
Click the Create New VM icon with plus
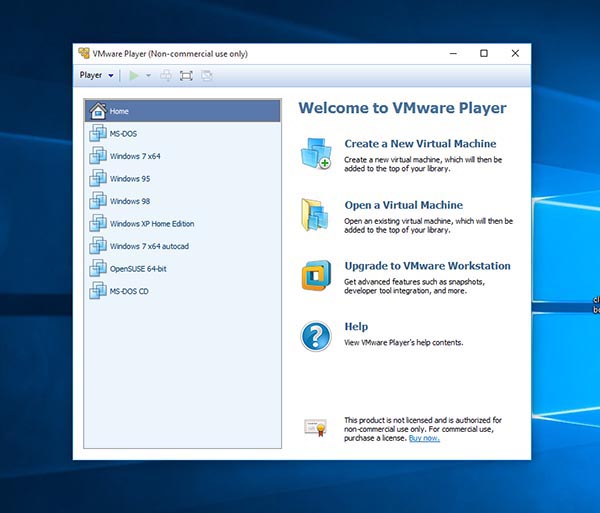tap(316, 153)
